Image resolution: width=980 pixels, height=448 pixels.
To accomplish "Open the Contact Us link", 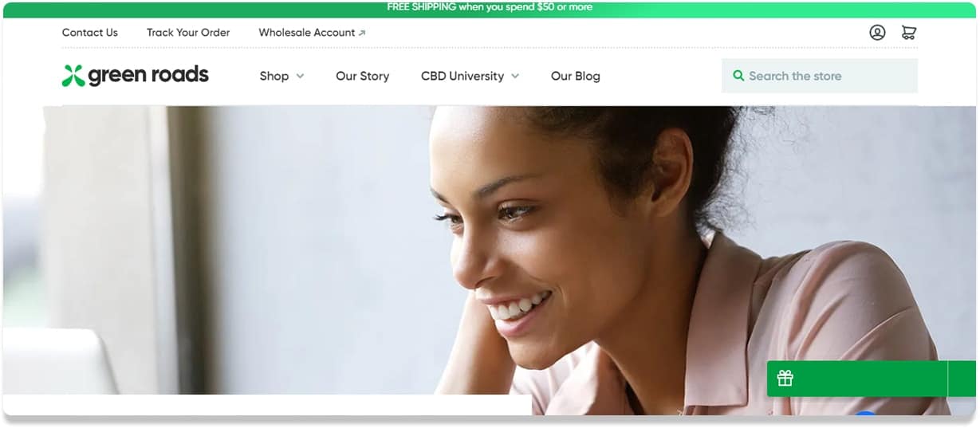I will point(89,33).
